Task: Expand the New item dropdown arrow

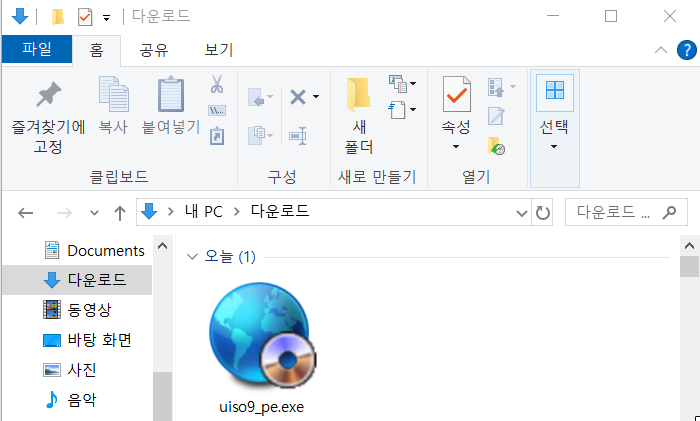Action: [x=413, y=83]
